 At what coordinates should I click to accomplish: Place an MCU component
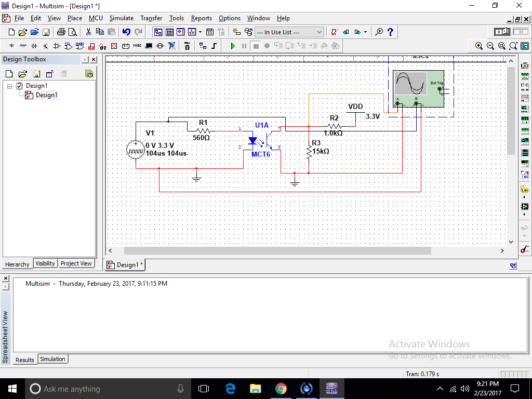click(187, 46)
